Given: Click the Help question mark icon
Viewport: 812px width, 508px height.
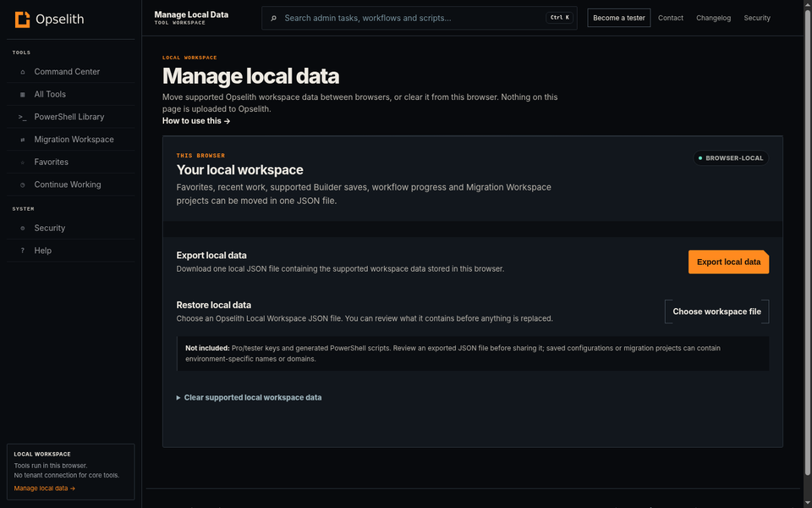Looking at the screenshot, I should tap(22, 251).
